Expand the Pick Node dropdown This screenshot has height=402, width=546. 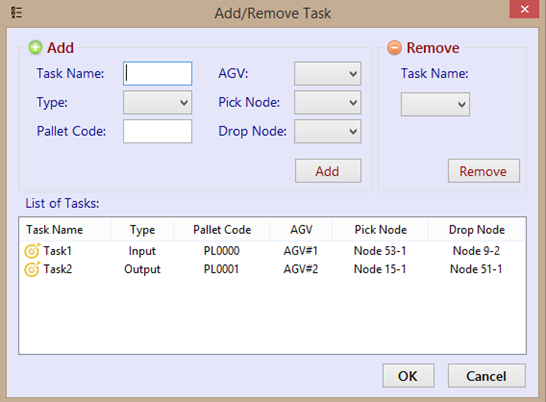[327, 102]
